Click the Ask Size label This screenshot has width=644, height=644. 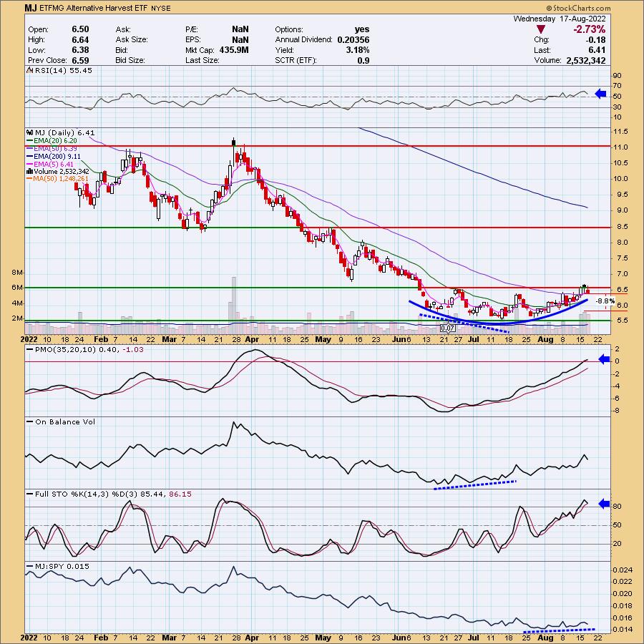(x=132, y=39)
